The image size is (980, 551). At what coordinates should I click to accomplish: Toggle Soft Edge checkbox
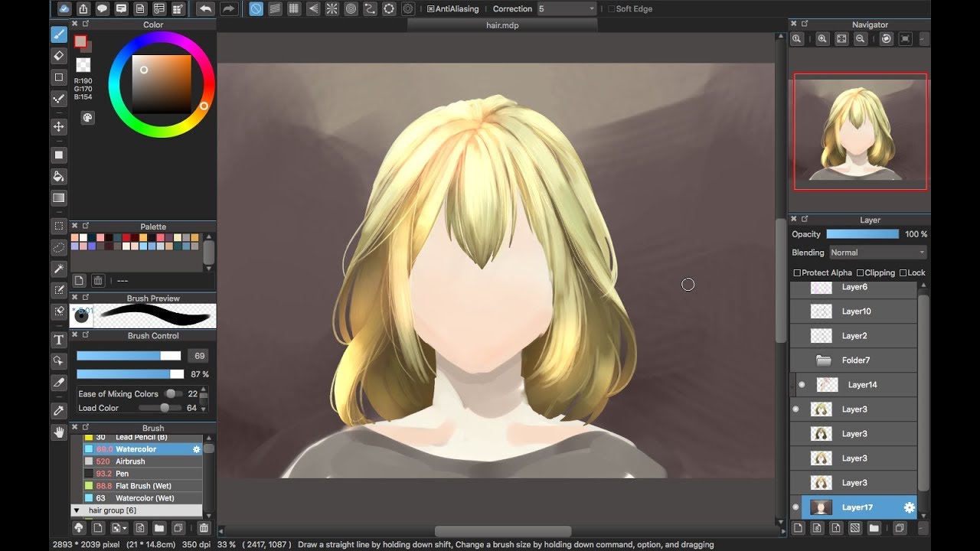coord(611,9)
